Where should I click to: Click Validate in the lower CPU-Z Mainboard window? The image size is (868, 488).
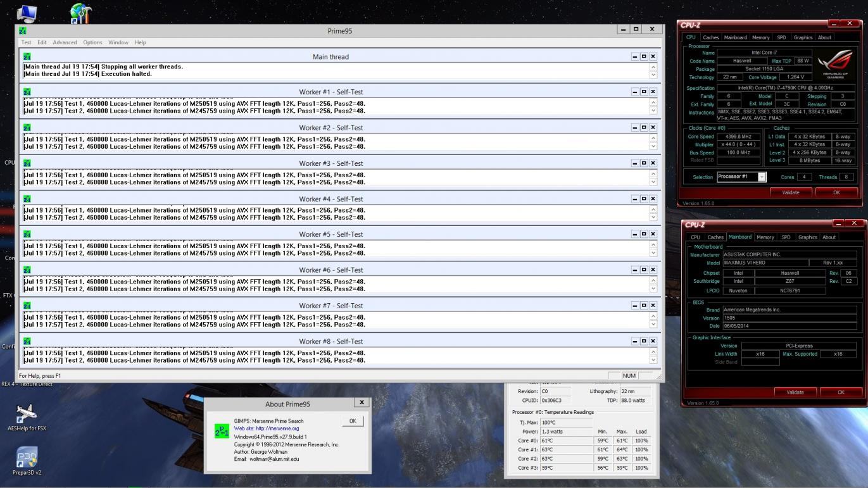(x=795, y=392)
